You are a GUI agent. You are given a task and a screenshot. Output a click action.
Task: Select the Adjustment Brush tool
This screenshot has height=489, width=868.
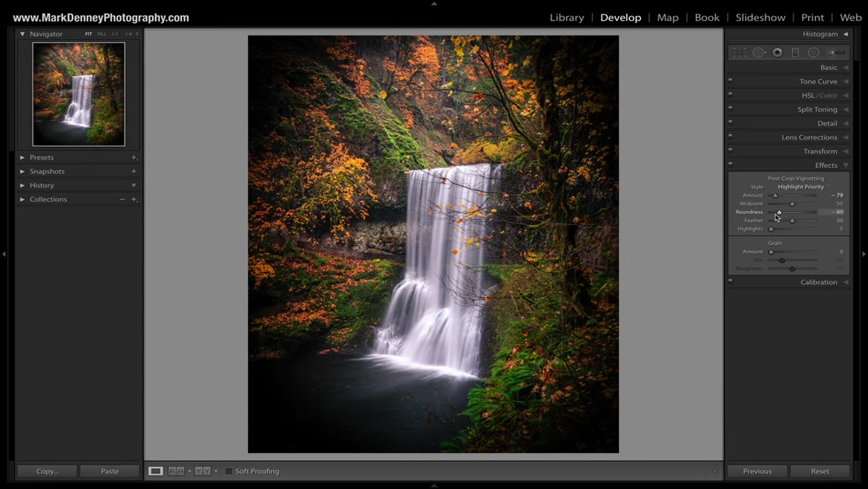click(x=836, y=52)
